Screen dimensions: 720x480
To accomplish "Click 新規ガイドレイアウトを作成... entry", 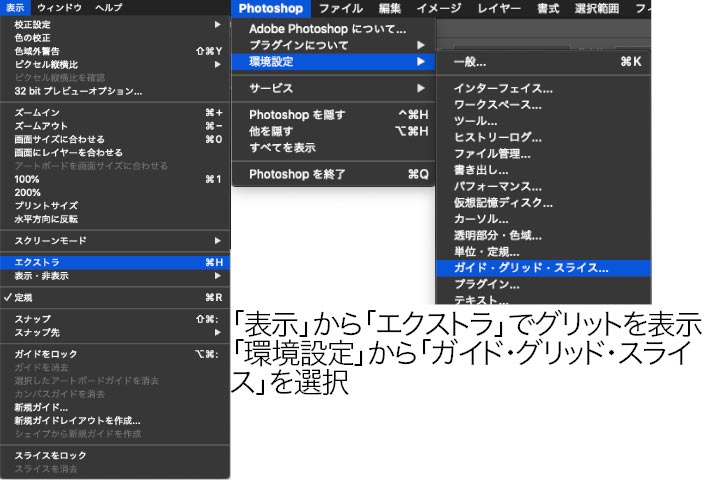I will [77, 420].
